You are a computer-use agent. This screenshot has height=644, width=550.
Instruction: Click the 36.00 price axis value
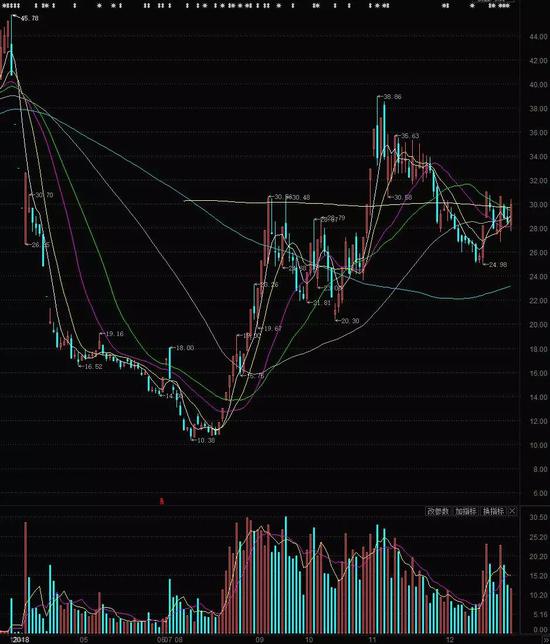[538, 133]
